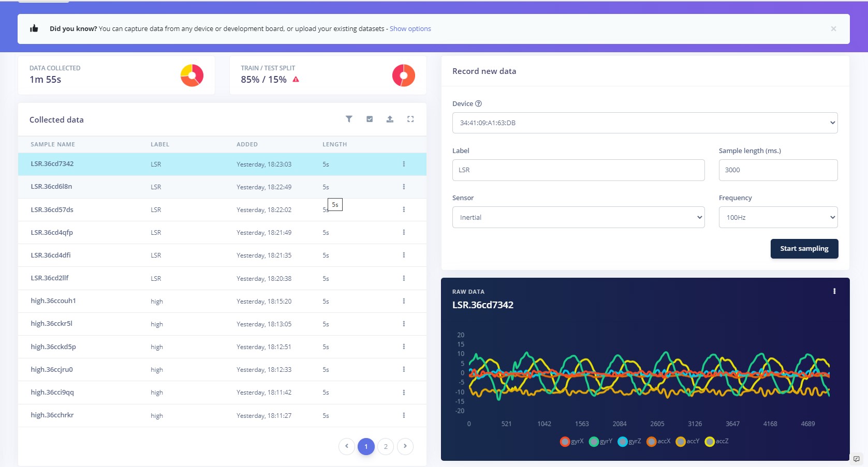Open row menu for LSR.36cd6l8n
The height and width of the screenshot is (467, 868).
click(x=404, y=187)
